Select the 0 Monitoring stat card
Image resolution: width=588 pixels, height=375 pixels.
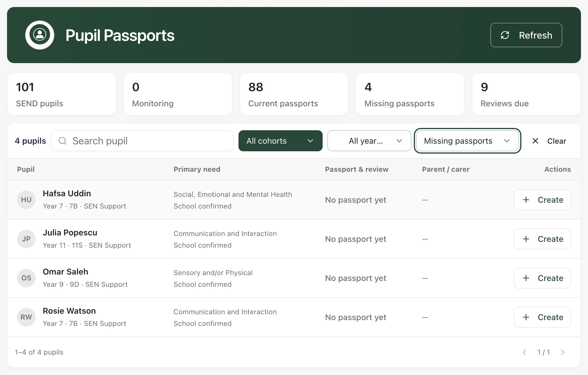pos(178,94)
